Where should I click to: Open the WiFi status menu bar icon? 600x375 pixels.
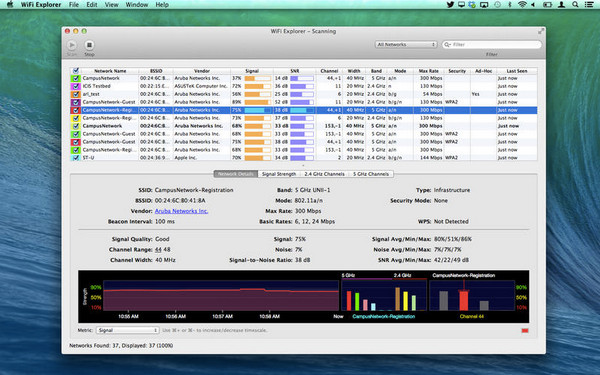coord(522,5)
